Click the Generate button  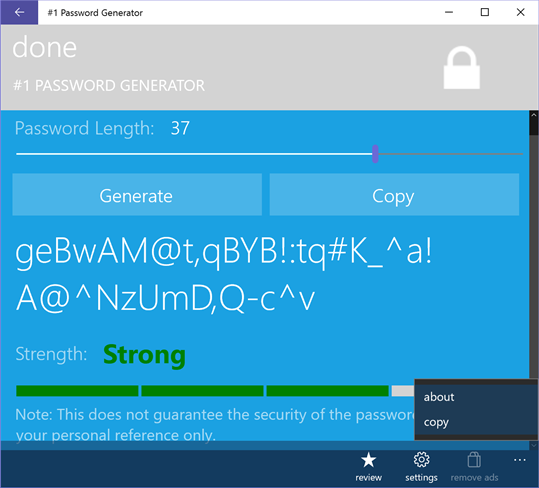pos(137,195)
